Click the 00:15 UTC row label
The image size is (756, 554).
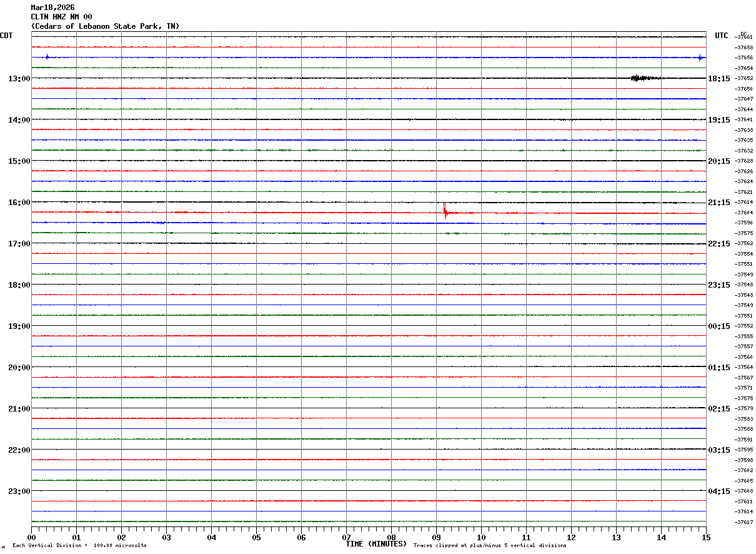click(719, 326)
